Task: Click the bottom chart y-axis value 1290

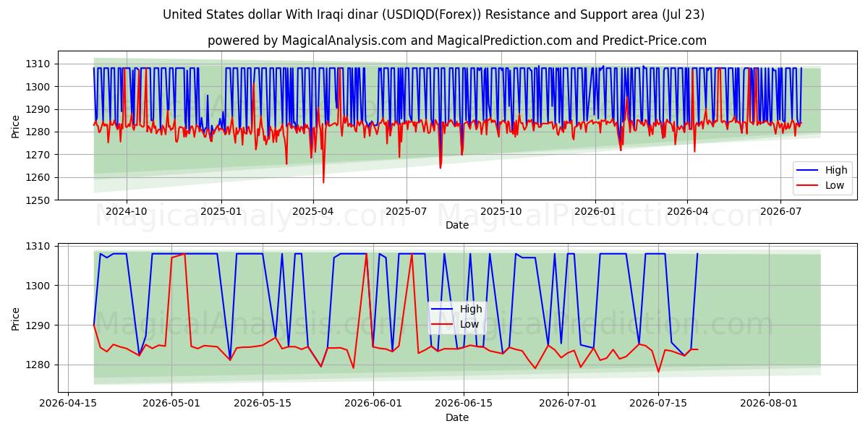Action: pos(38,325)
